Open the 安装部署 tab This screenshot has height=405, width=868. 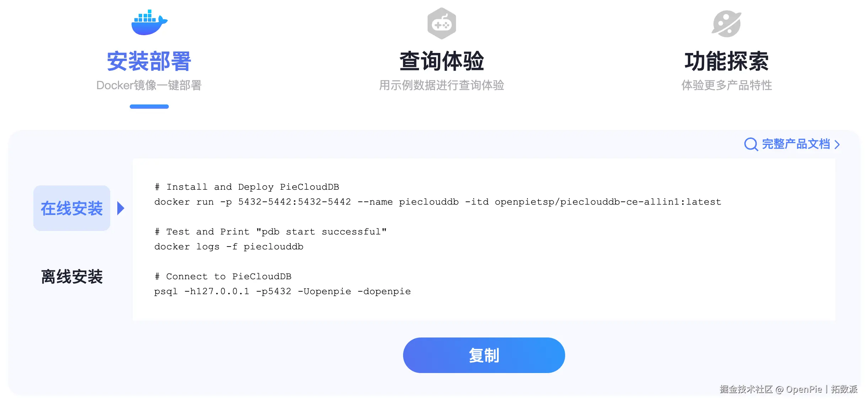pos(149,61)
